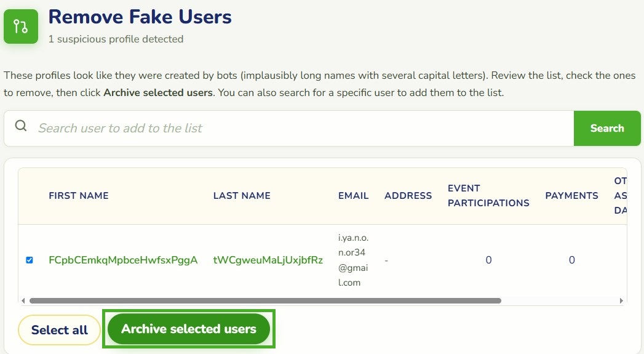Click the EVENT PARTICIPATIONS column header
Image resolution: width=644 pixels, height=354 pixels.
tap(488, 196)
